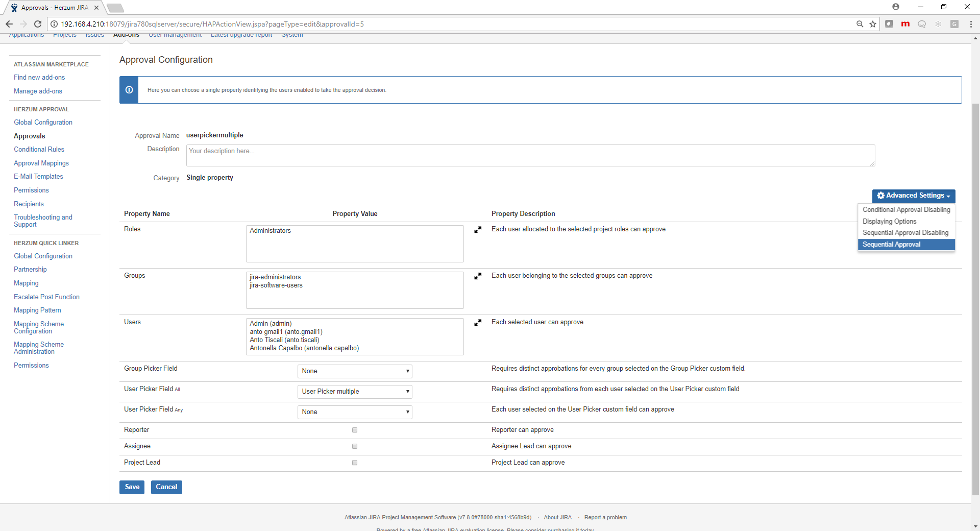Viewport: 980px width, 531px height.
Task: Open Troubleshooting and Support link
Action: 43,221
